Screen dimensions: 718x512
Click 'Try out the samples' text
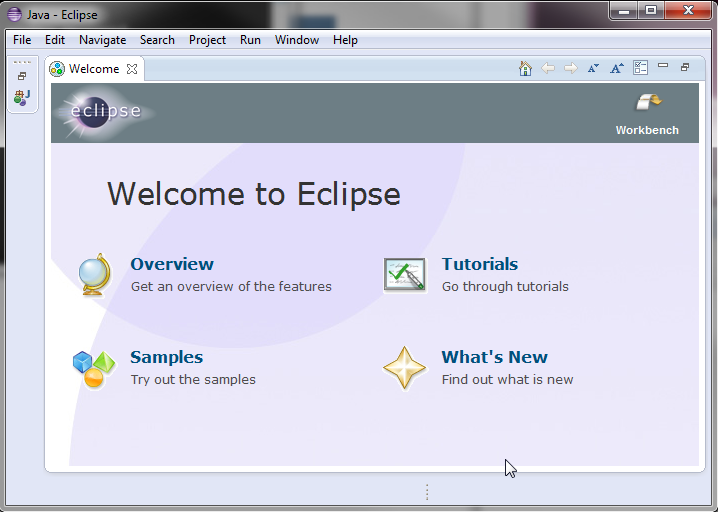(x=193, y=380)
